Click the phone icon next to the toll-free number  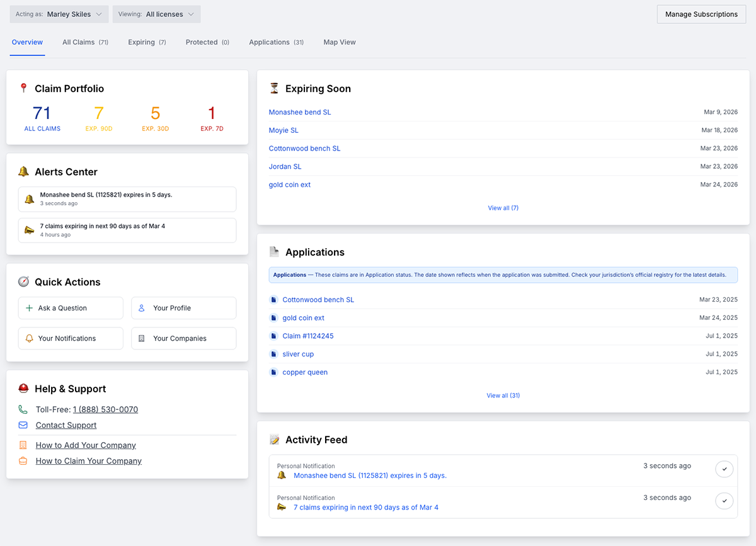click(x=23, y=409)
